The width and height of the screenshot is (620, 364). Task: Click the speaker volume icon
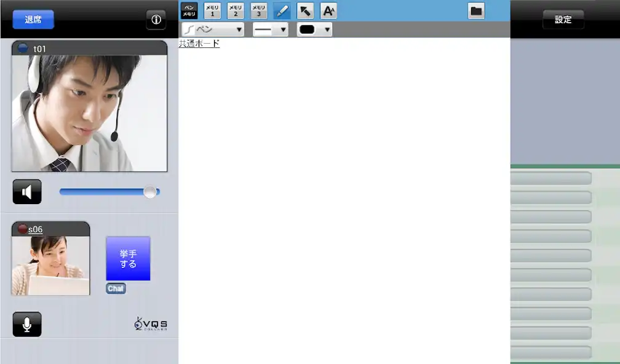click(x=27, y=192)
